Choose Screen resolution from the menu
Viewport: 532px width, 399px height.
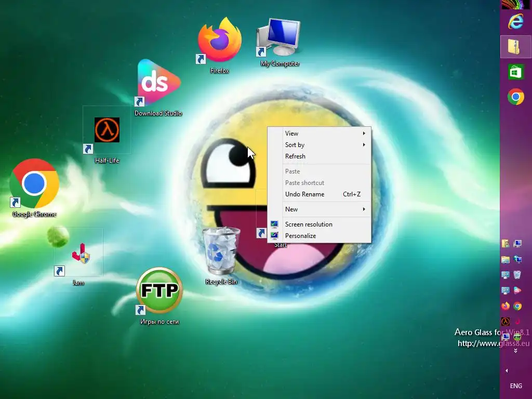coord(320,224)
